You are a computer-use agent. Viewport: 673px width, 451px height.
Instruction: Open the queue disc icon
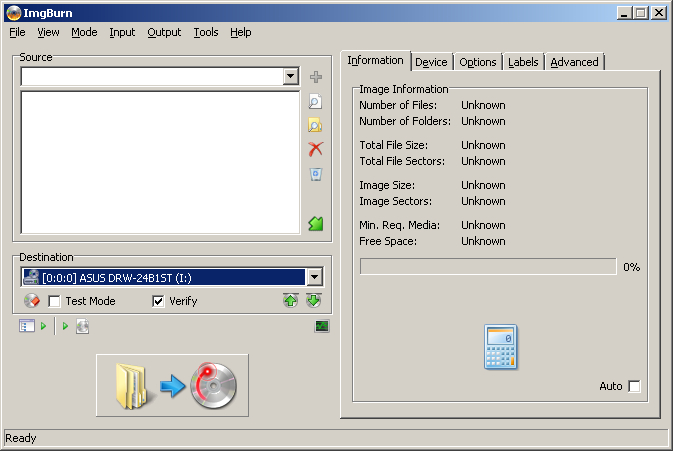pyautogui.click(x=82, y=327)
